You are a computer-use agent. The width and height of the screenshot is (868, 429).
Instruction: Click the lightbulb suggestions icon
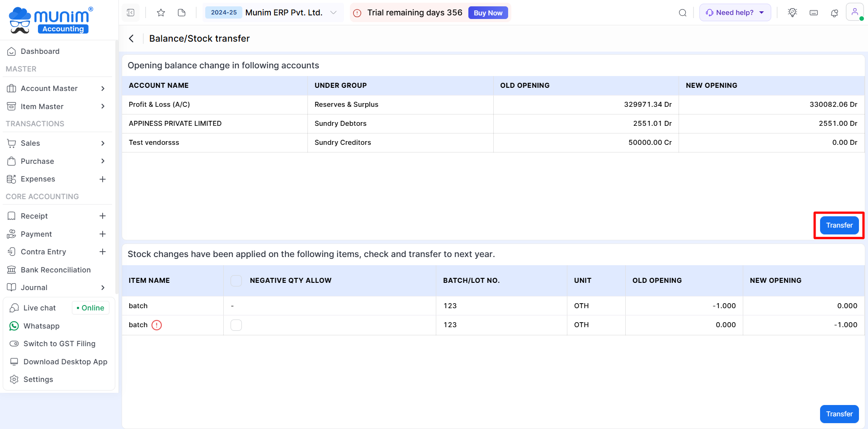(792, 13)
